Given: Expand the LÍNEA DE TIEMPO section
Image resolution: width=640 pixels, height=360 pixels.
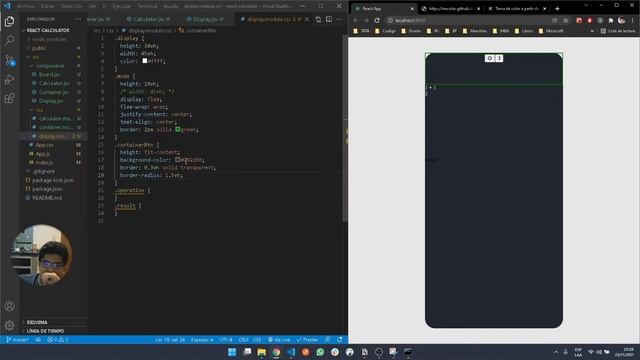Looking at the screenshot, I should click(45, 331).
